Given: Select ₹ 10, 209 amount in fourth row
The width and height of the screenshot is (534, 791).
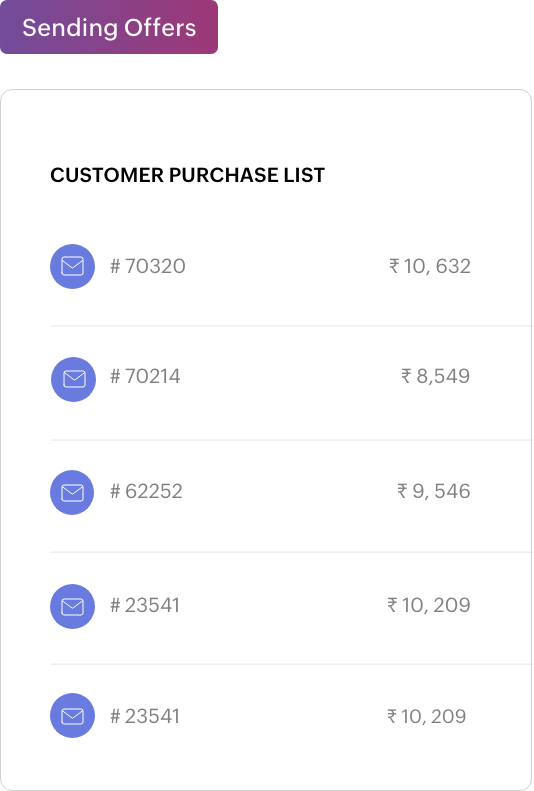Looking at the screenshot, I should click(429, 605).
